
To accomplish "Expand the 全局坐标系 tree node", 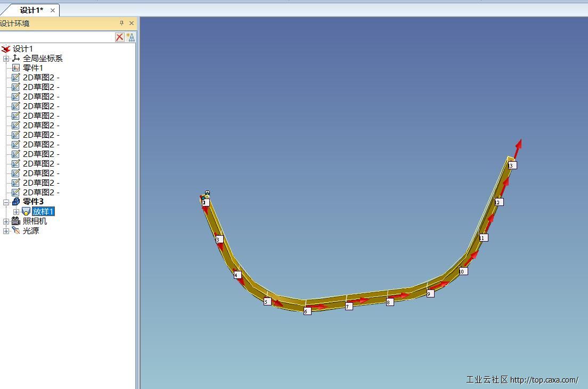I will 6,59.
